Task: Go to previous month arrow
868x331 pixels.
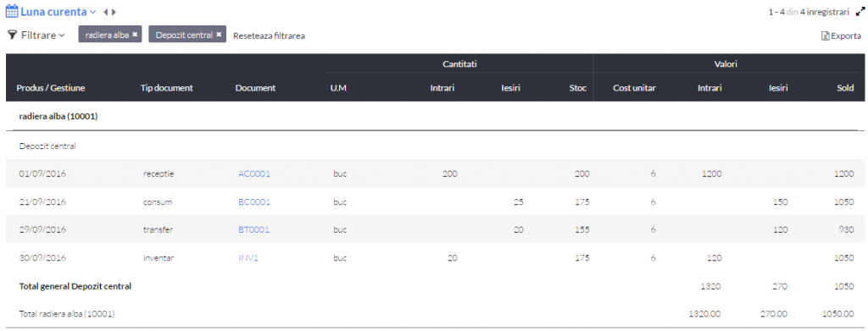Action: pos(106,12)
